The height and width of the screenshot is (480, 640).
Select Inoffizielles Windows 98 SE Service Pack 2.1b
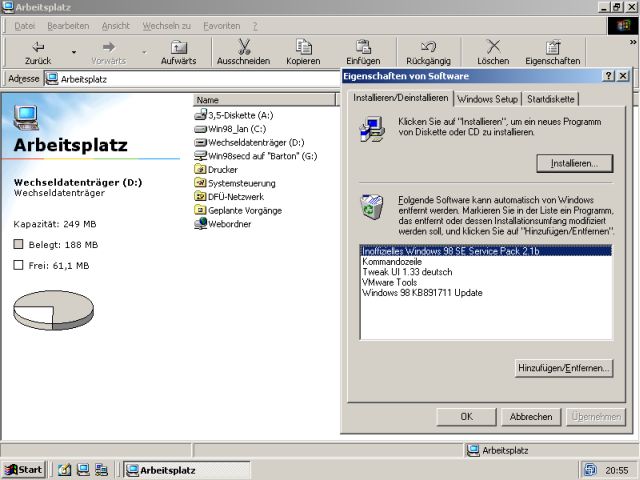(x=486, y=251)
